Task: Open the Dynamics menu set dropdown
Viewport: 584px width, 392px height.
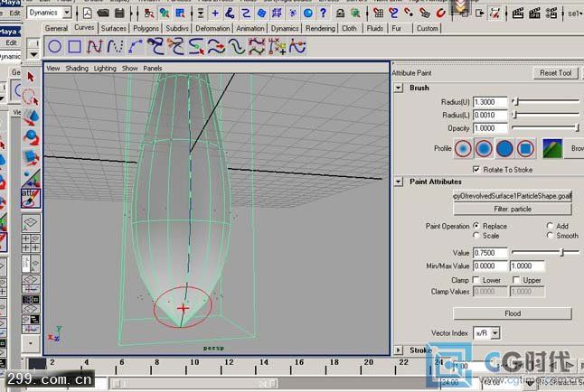Action: (x=67, y=13)
